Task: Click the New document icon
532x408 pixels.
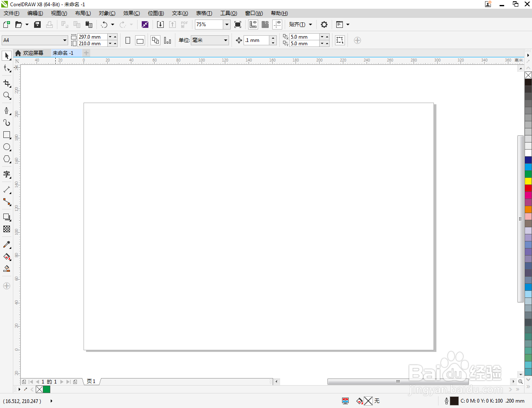Action: pyautogui.click(x=7, y=25)
